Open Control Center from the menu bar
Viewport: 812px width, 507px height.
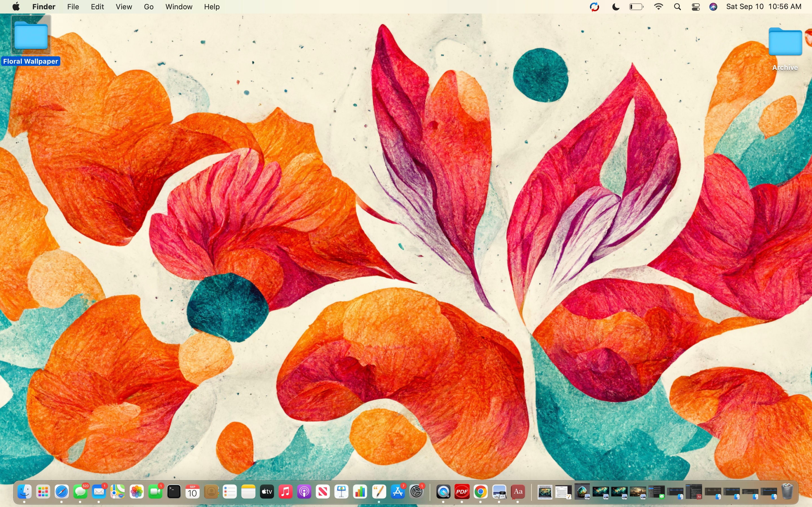point(695,6)
